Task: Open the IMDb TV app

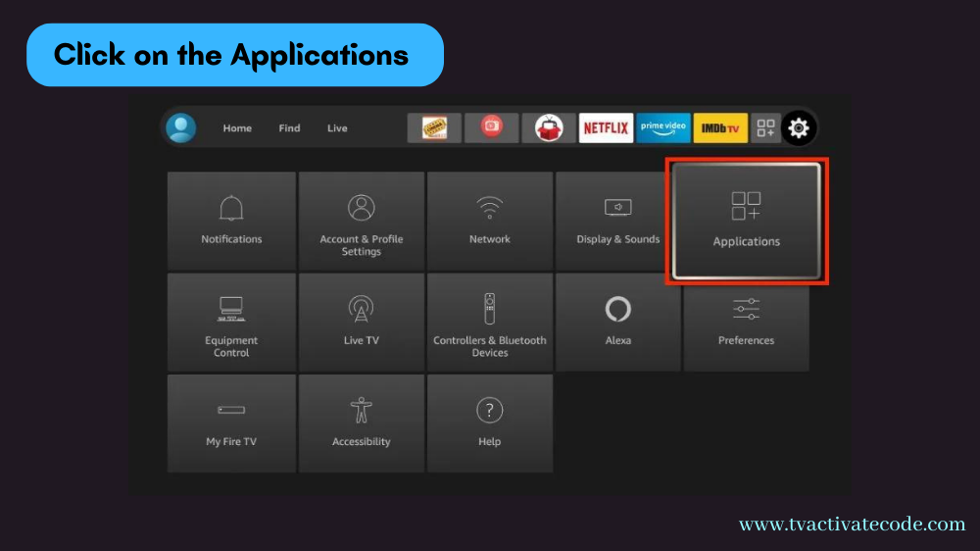Action: click(720, 127)
